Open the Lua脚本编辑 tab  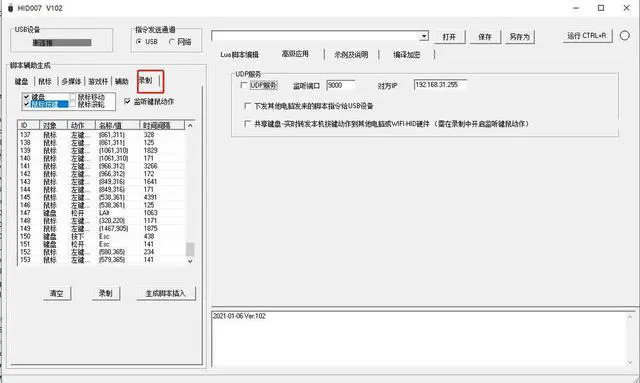click(240, 54)
